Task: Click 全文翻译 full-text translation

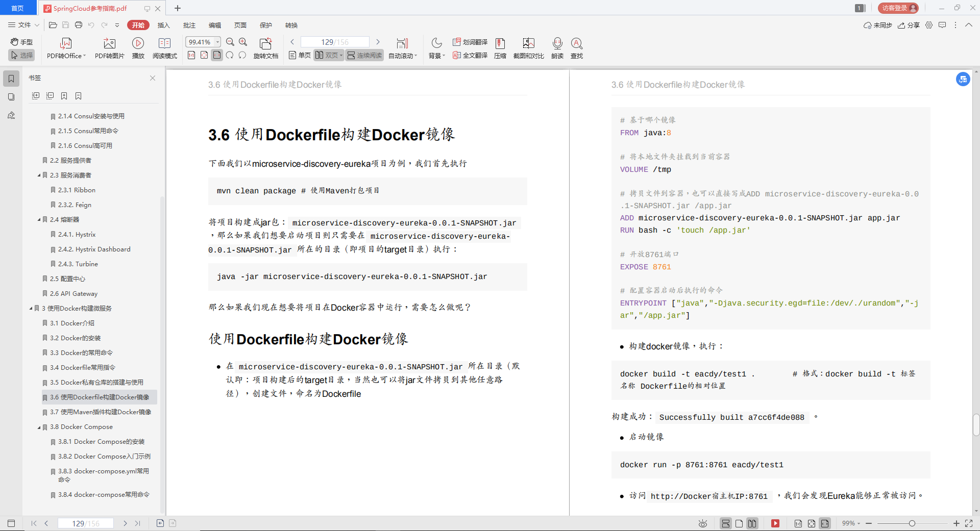Action: [x=470, y=55]
